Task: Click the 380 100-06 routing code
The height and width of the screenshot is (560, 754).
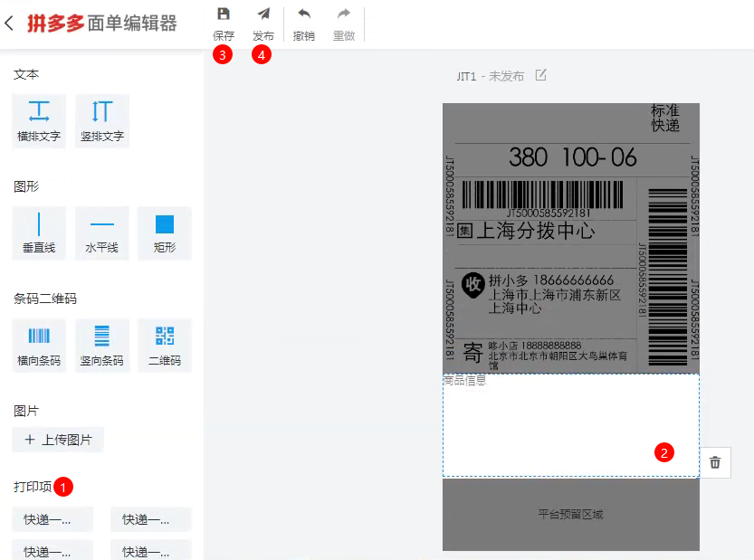Action: point(573,157)
